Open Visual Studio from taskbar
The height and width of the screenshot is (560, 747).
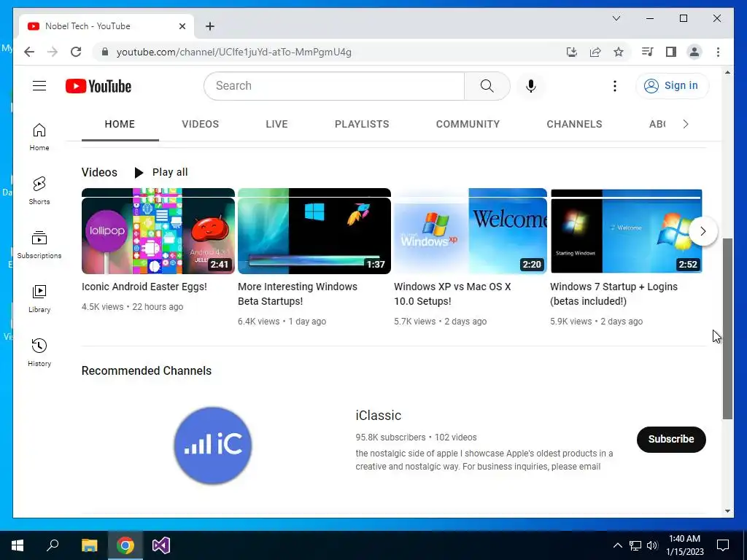[161, 545]
